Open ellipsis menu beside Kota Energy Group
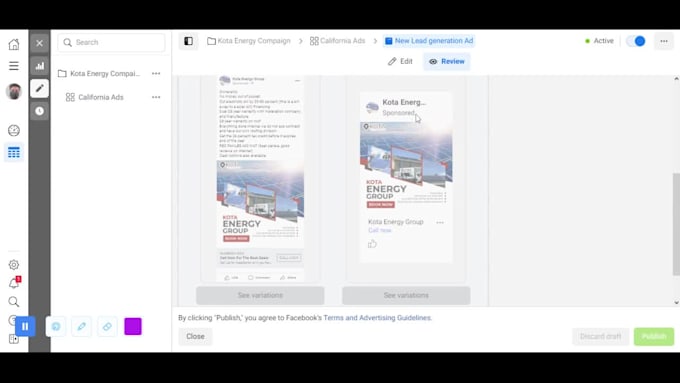The image size is (680, 383). click(440, 223)
